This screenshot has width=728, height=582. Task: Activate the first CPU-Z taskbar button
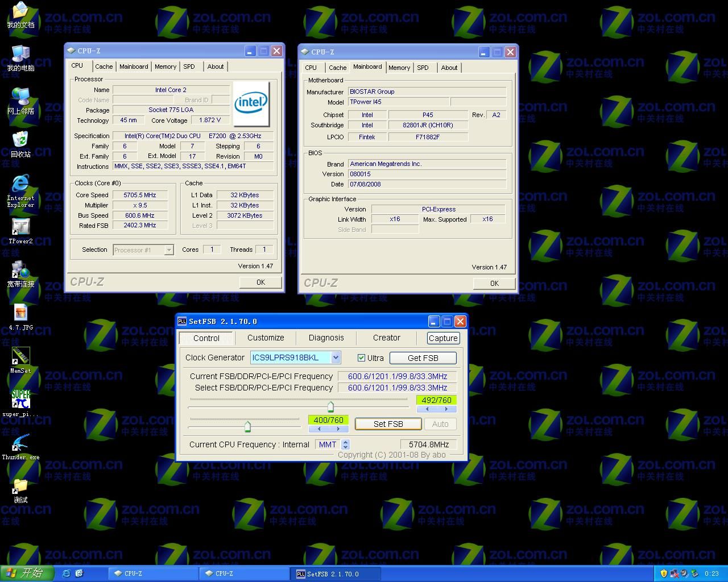pos(154,573)
